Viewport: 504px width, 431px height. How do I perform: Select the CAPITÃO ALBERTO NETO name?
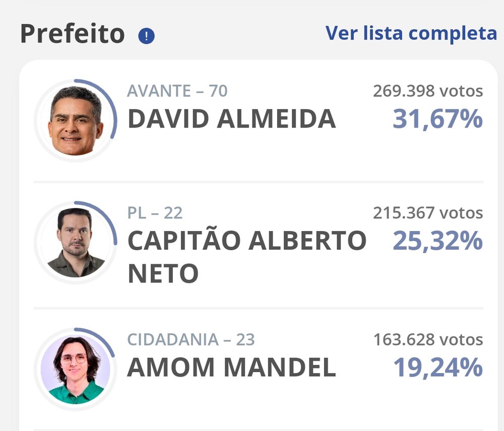[246, 257]
